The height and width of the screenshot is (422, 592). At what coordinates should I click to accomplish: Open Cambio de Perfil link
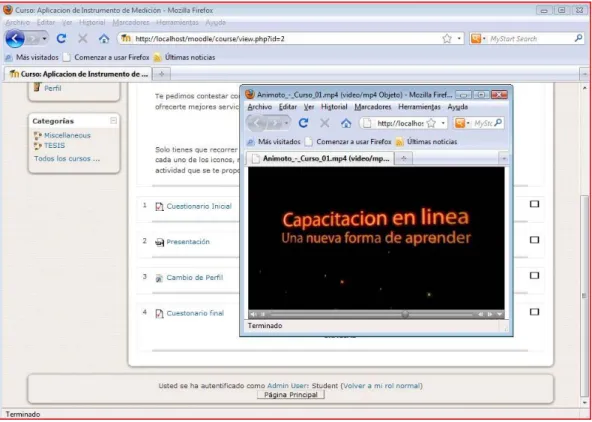pyautogui.click(x=195, y=278)
